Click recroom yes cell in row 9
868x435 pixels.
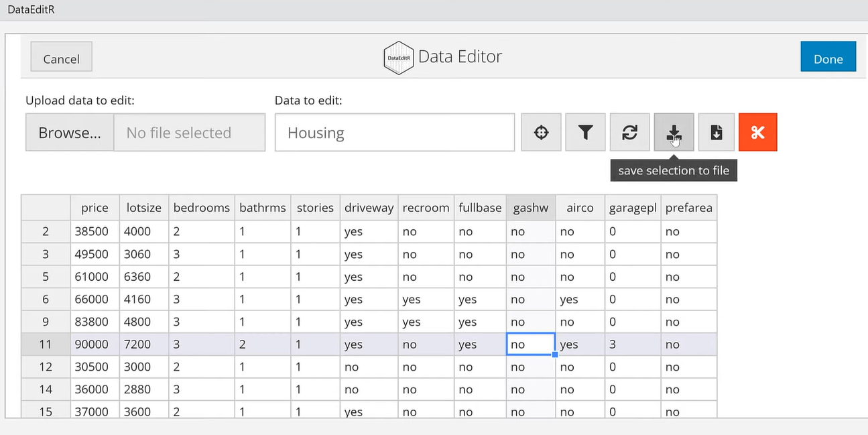[x=426, y=322]
